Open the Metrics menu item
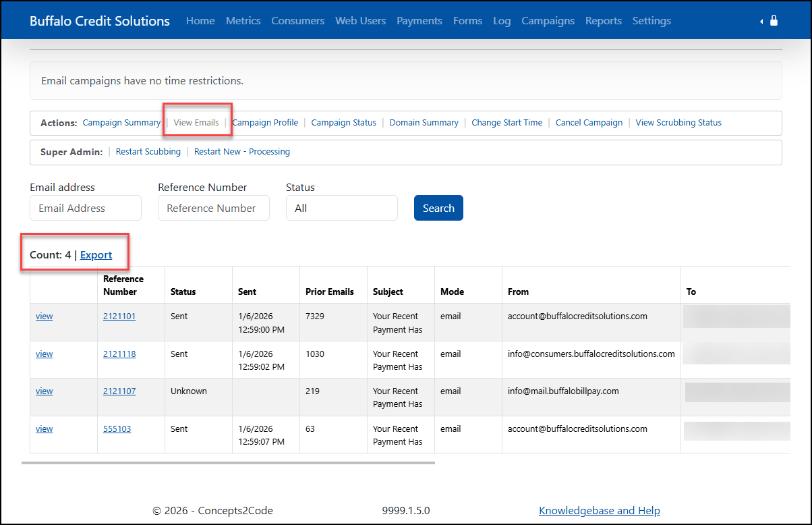The image size is (812, 525). pos(243,21)
